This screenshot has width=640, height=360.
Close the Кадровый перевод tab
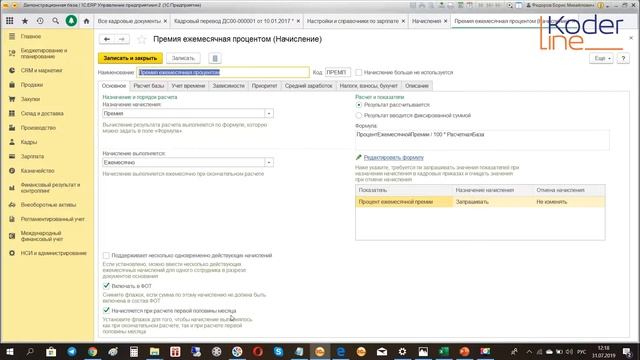point(298,21)
